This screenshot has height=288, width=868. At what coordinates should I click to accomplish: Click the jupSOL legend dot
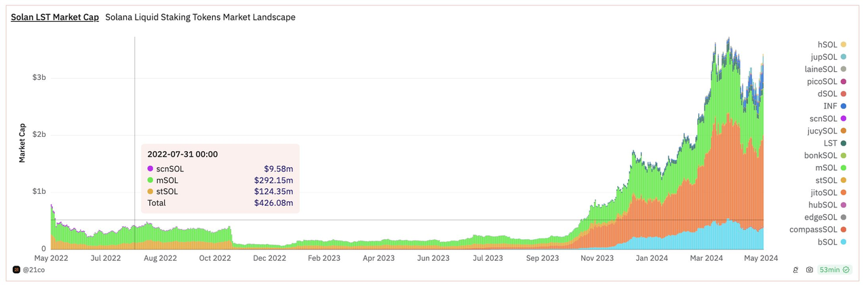click(x=844, y=57)
